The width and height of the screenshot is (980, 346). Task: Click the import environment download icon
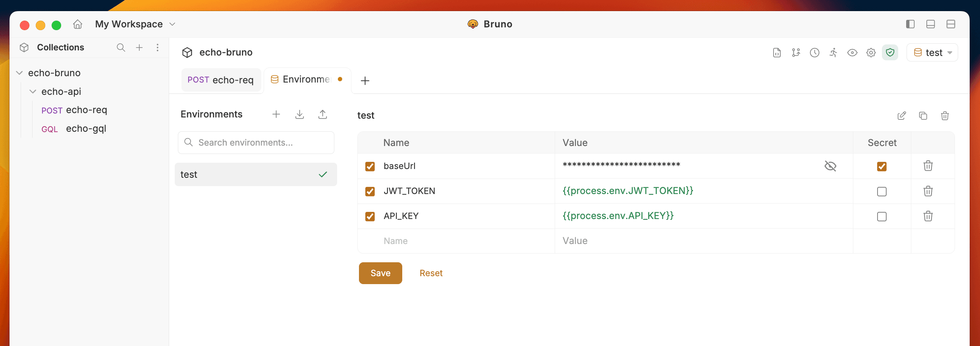tap(299, 115)
